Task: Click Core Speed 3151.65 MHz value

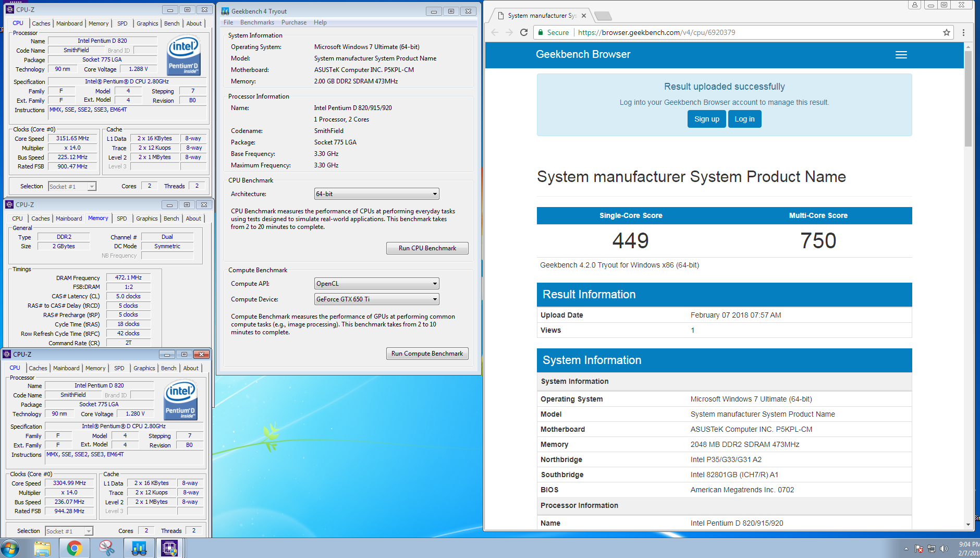Action: tap(72, 139)
